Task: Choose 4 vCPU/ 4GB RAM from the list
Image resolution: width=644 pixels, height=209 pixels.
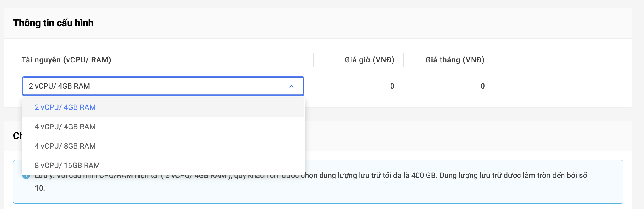Action: tap(65, 127)
